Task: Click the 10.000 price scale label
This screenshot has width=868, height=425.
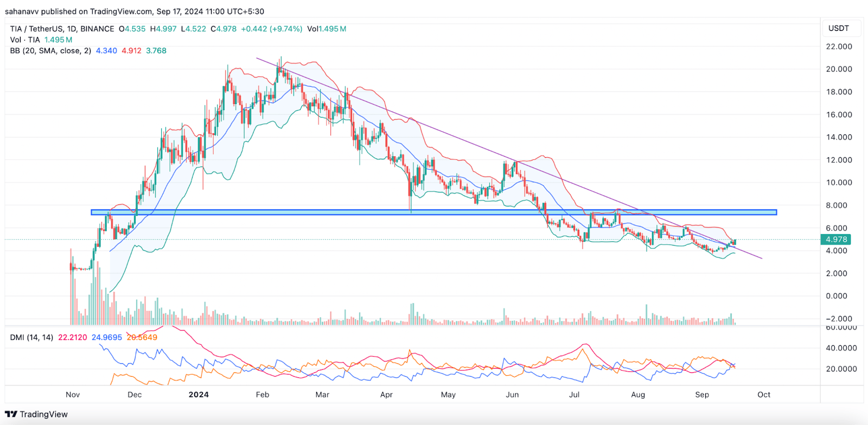Action: tap(839, 182)
